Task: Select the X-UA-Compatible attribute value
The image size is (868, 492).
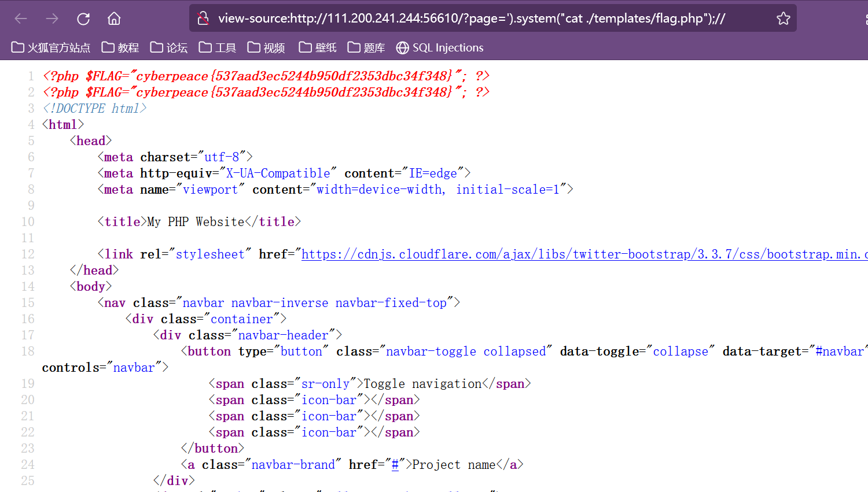Action: tap(278, 173)
